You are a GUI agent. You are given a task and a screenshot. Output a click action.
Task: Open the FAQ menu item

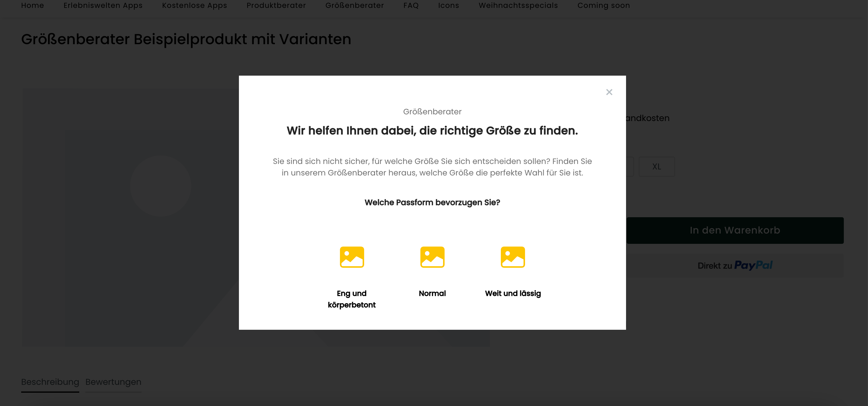click(411, 5)
